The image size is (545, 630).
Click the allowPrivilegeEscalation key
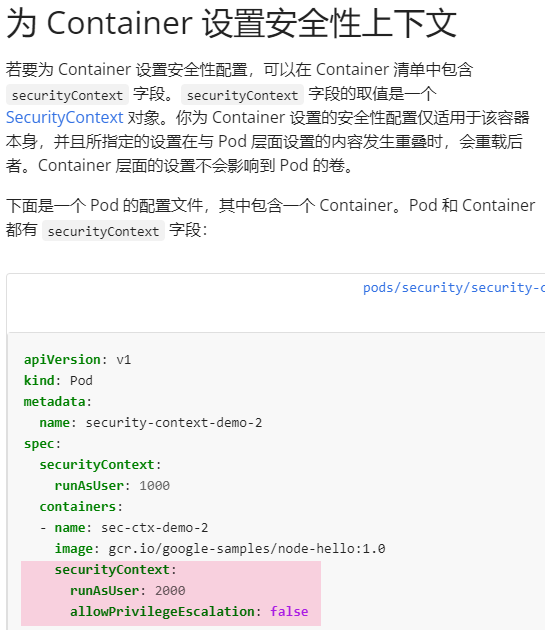pyautogui.click(x=162, y=612)
